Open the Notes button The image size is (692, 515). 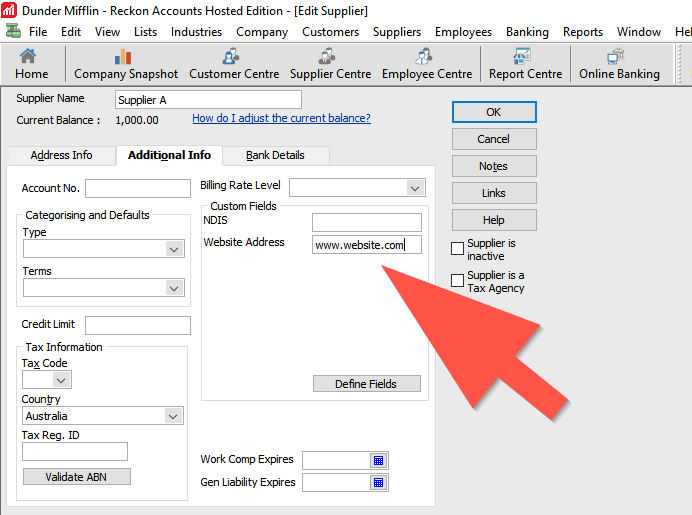pyautogui.click(x=494, y=166)
